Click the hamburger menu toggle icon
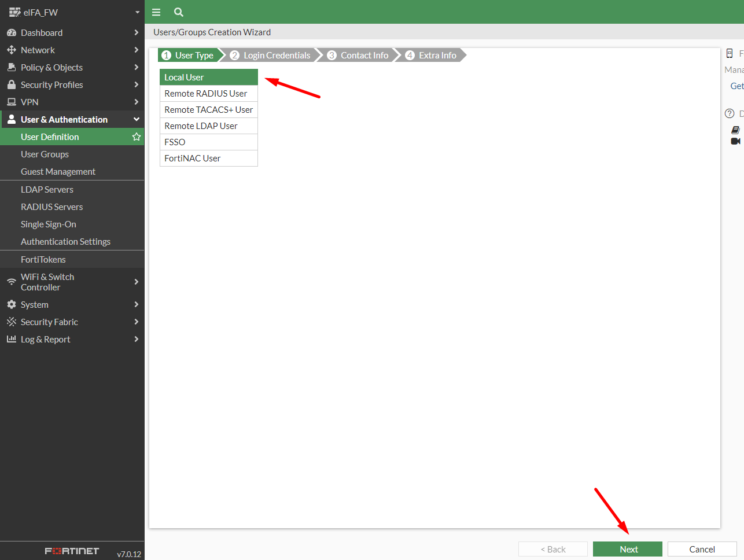This screenshot has width=744, height=560. 156,12
